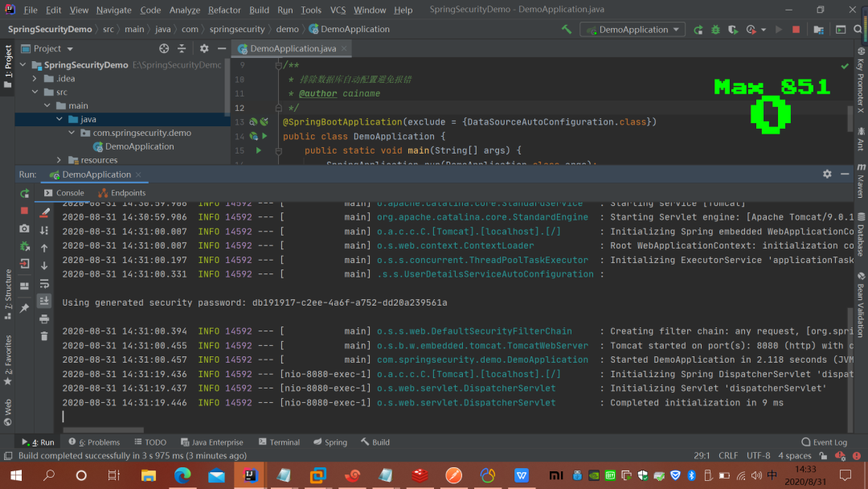Fold the main method at line 15
The width and height of the screenshot is (868, 489).
coord(278,150)
